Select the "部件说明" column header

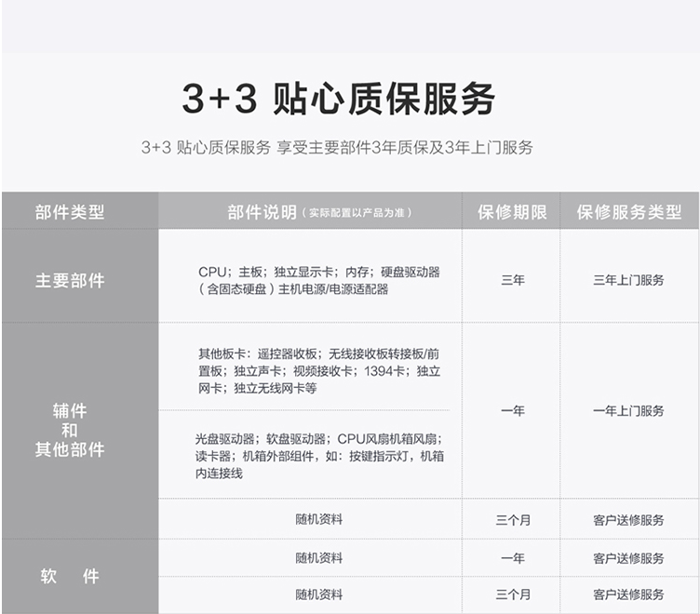click(x=262, y=212)
